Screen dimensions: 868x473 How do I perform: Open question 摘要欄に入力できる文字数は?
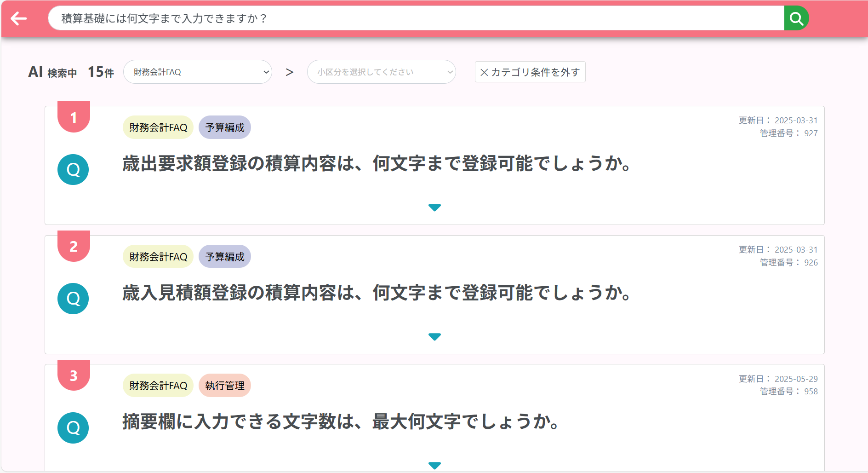click(x=341, y=422)
